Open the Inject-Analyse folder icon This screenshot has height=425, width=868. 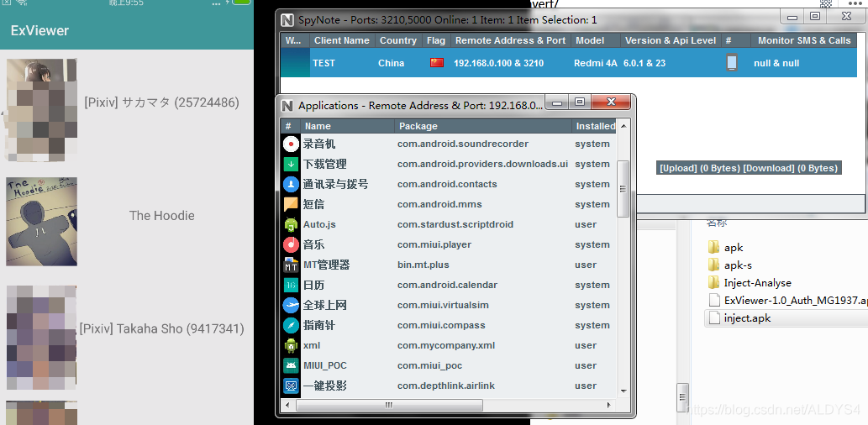point(713,283)
